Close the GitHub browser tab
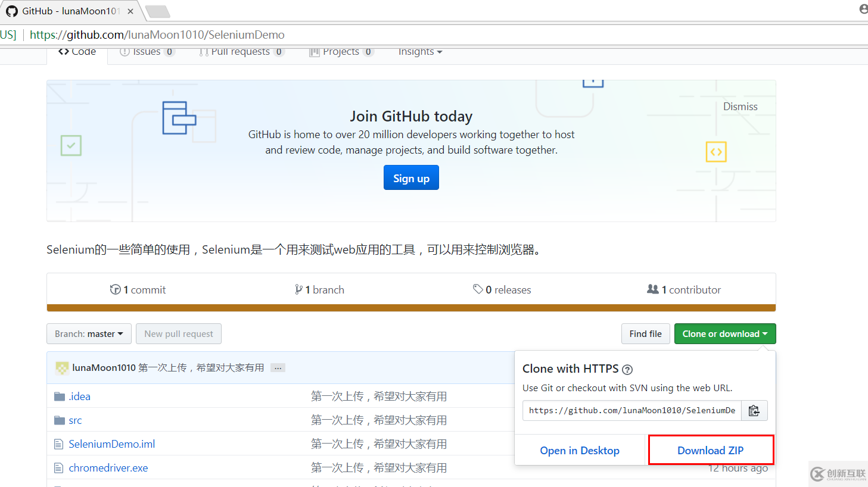This screenshot has height=487, width=868. coord(130,11)
